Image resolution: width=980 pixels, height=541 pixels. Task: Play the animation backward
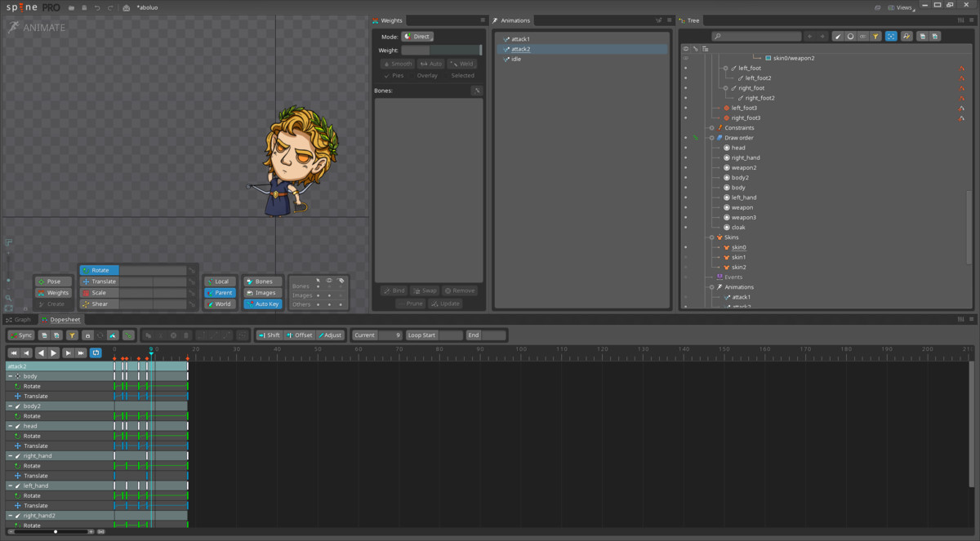tap(41, 353)
